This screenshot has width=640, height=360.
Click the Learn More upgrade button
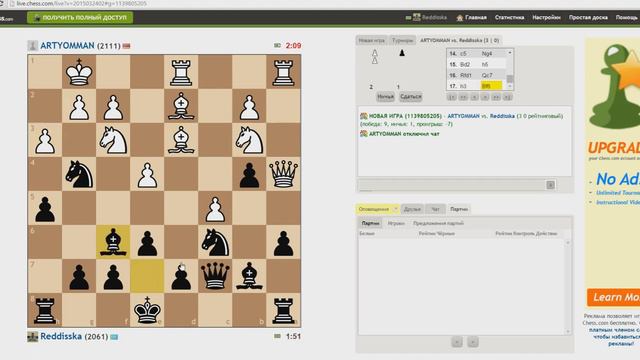click(x=613, y=297)
